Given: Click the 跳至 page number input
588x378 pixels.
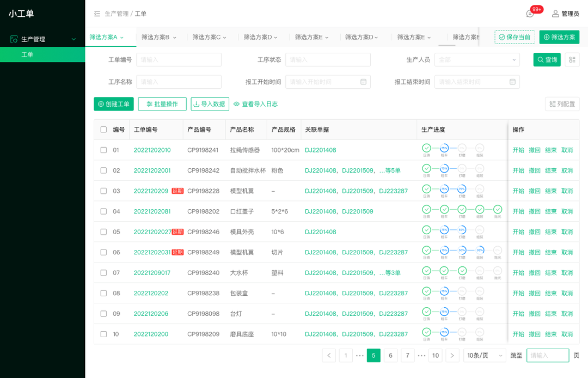Looking at the screenshot, I should click(x=548, y=356).
